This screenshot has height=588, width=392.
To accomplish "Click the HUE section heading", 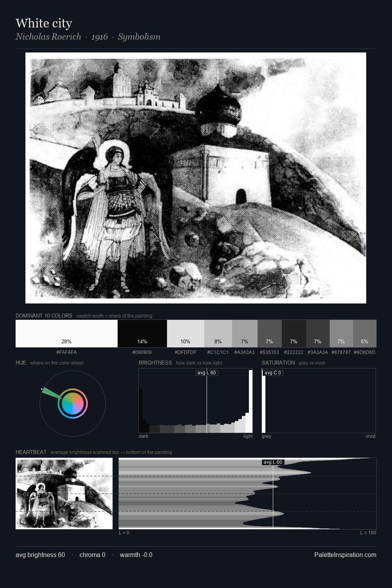I will (x=21, y=363).
